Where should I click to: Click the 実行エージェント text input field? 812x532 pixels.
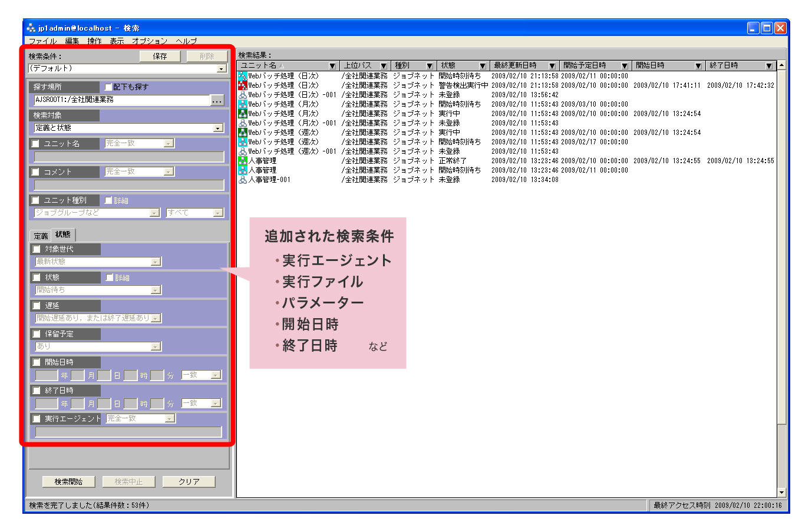[x=128, y=432]
